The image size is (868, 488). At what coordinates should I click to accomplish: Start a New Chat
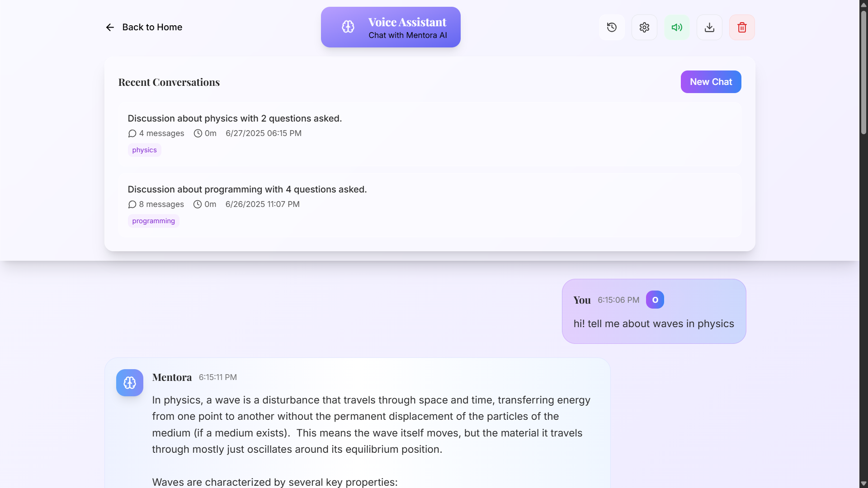[x=711, y=82]
